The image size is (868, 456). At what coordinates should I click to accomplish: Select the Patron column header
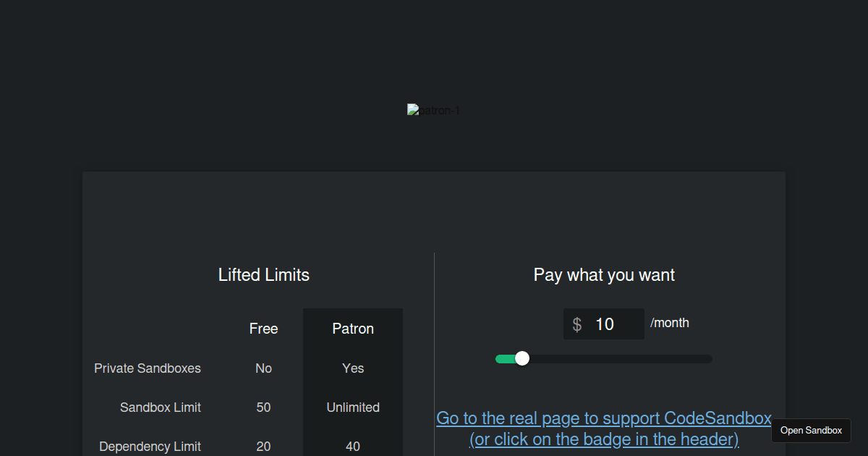353,329
